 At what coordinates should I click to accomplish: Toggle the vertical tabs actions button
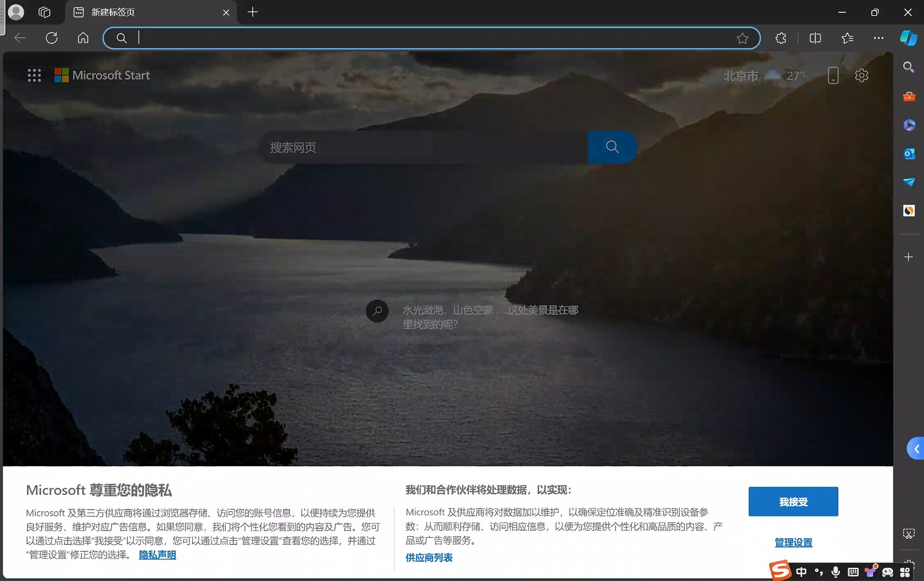point(44,12)
